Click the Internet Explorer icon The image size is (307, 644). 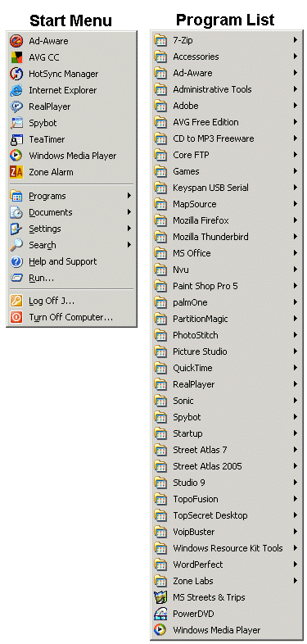[x=16, y=90]
